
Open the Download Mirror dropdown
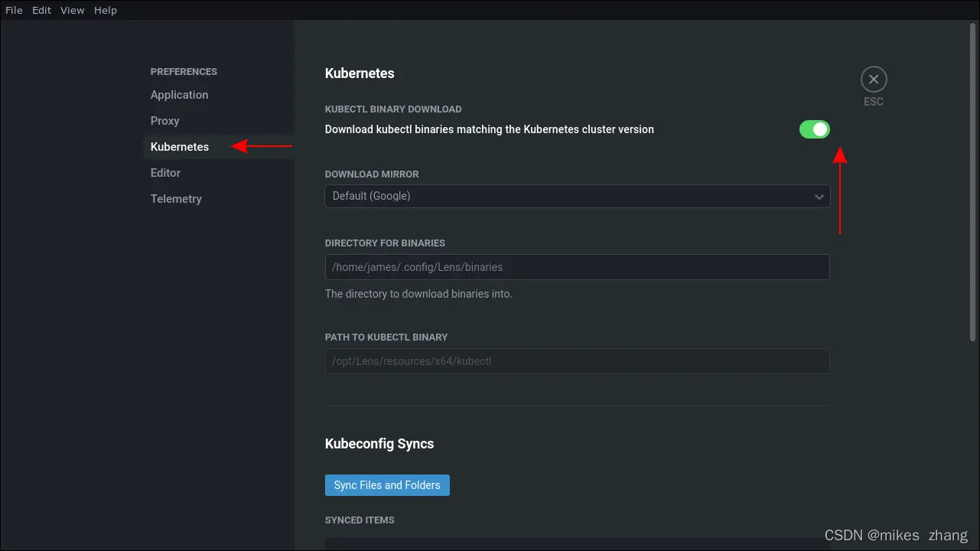(578, 196)
